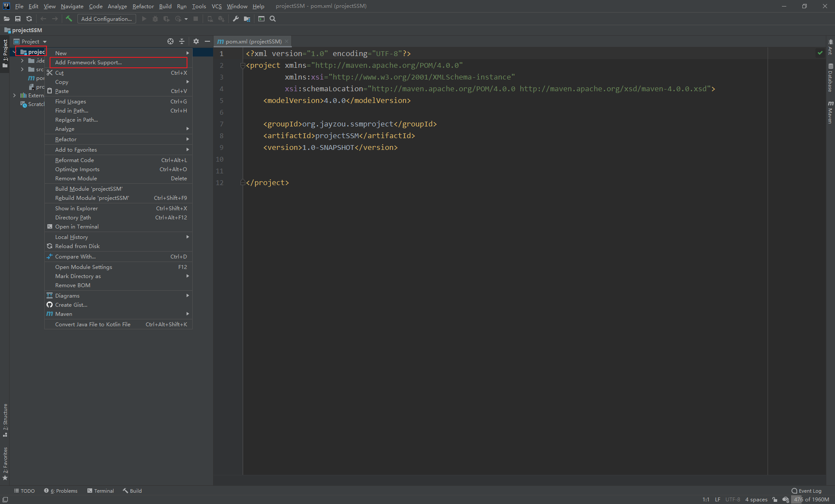This screenshot has height=504, width=835.
Task: Open the Build tool window tab
Action: [x=132, y=491]
